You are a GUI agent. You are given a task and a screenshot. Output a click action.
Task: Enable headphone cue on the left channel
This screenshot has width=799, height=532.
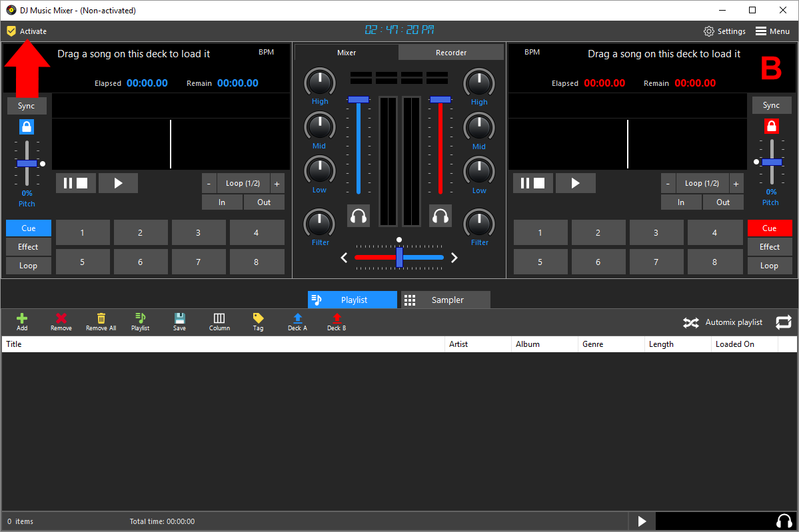(358, 215)
